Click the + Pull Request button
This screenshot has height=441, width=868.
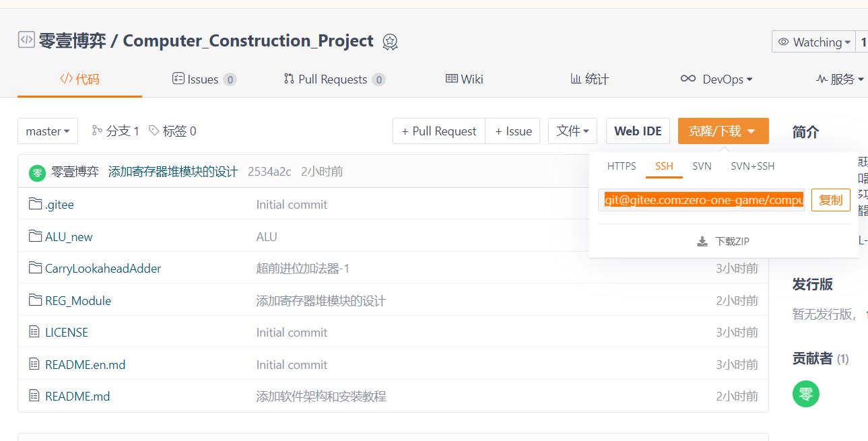pyautogui.click(x=439, y=131)
